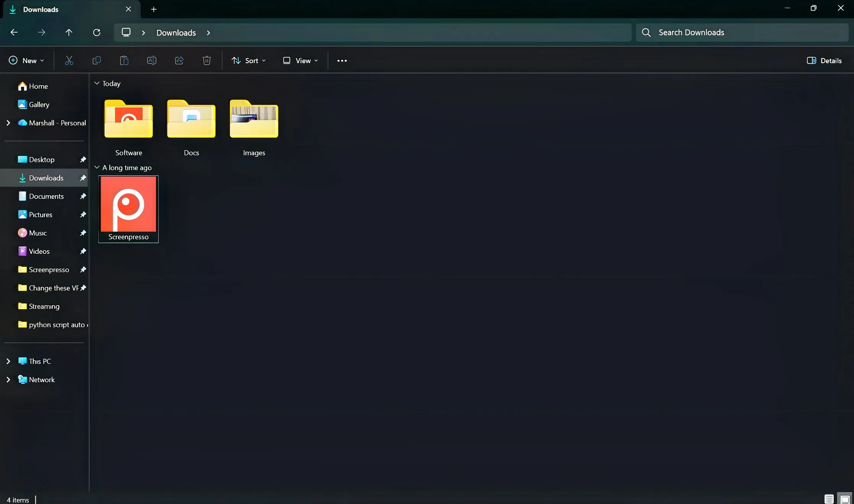Open the Gallery from the sidebar
This screenshot has height=504, width=854.
[39, 104]
